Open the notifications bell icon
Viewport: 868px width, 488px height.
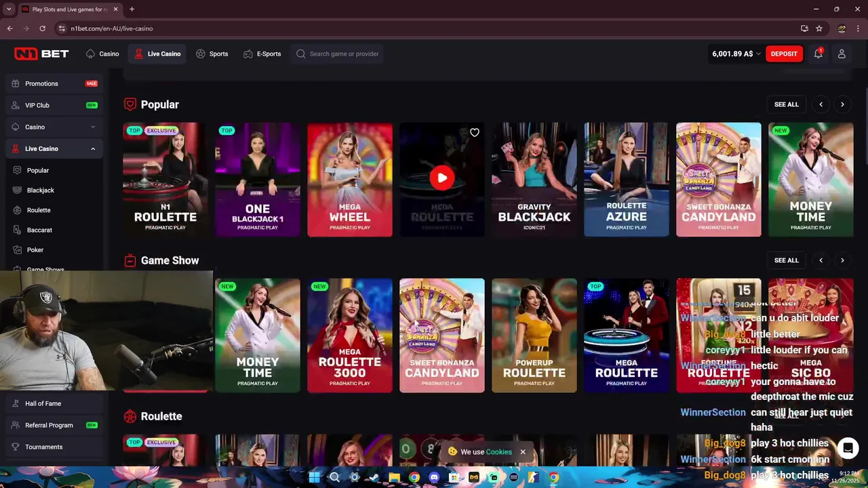pos(818,54)
